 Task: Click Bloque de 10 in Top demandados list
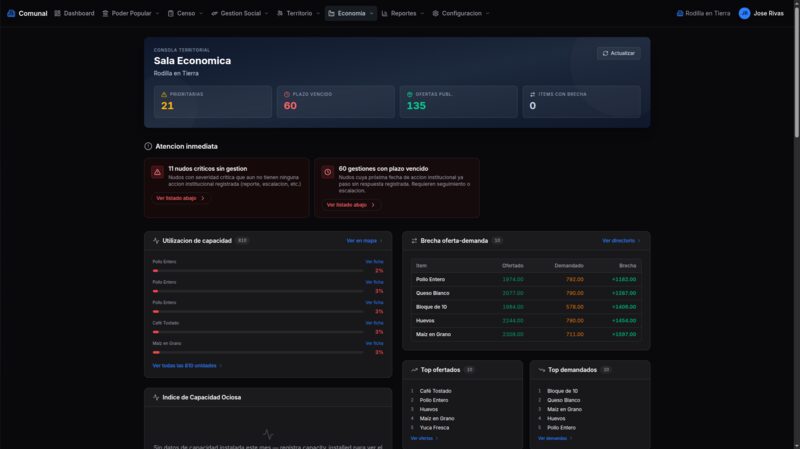tap(562, 391)
